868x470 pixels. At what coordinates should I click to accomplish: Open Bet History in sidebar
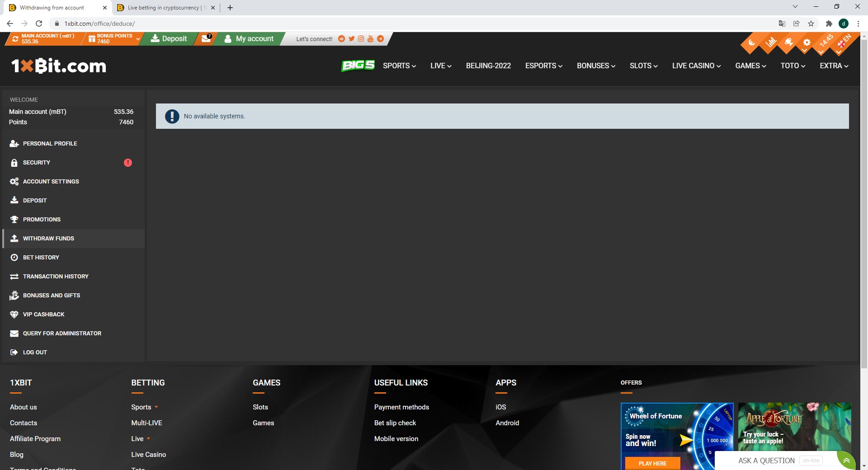tap(73, 257)
